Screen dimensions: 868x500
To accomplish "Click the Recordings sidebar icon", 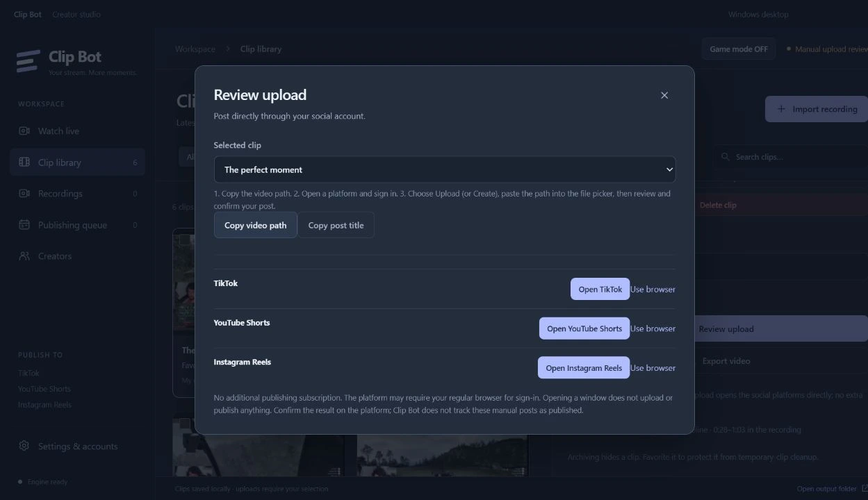I will coord(24,193).
